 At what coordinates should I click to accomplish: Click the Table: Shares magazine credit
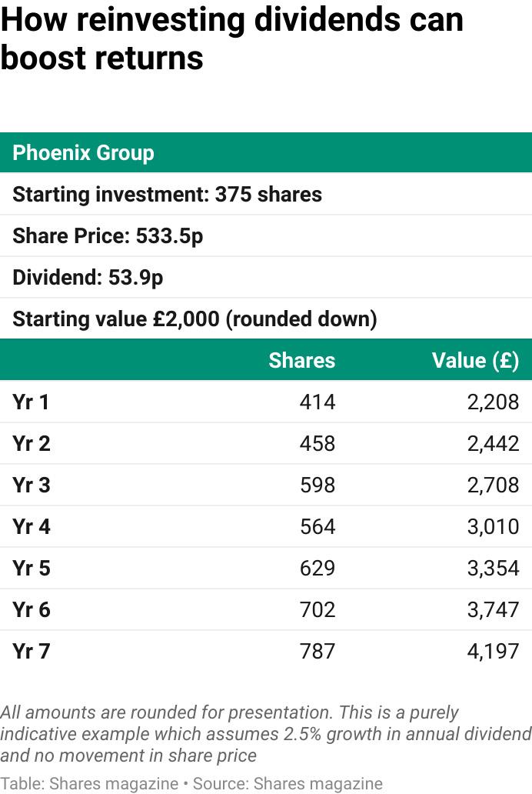(89, 783)
